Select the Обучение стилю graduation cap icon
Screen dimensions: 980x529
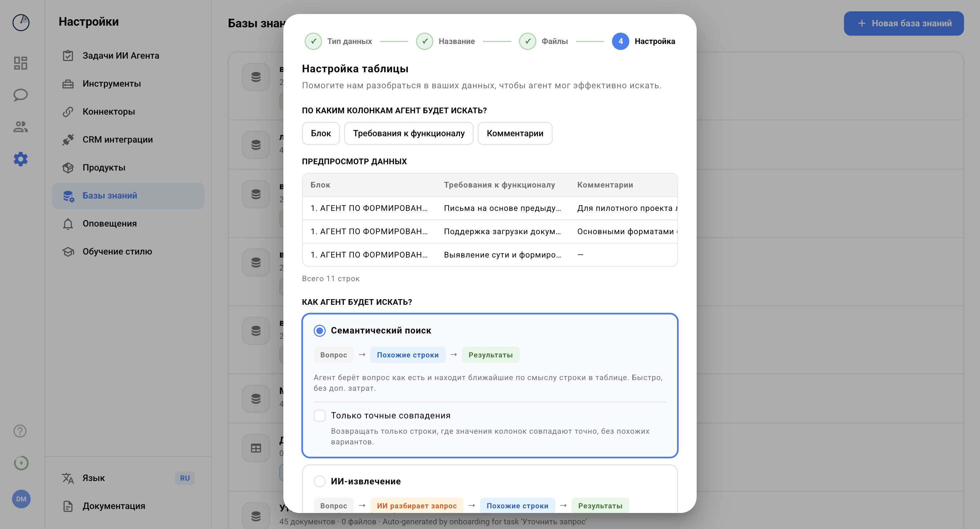tap(68, 252)
